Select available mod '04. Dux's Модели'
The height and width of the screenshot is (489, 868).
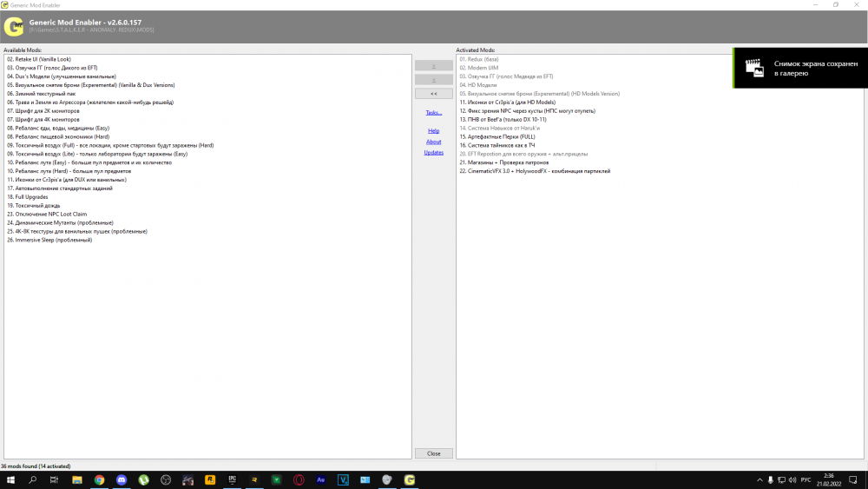(62, 76)
